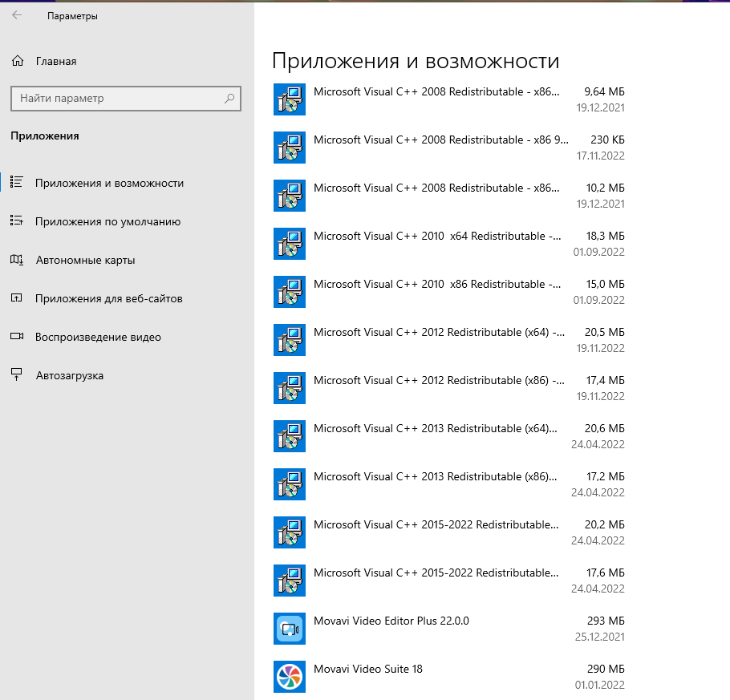Click the Приложения по умолчанию icon

17,221
